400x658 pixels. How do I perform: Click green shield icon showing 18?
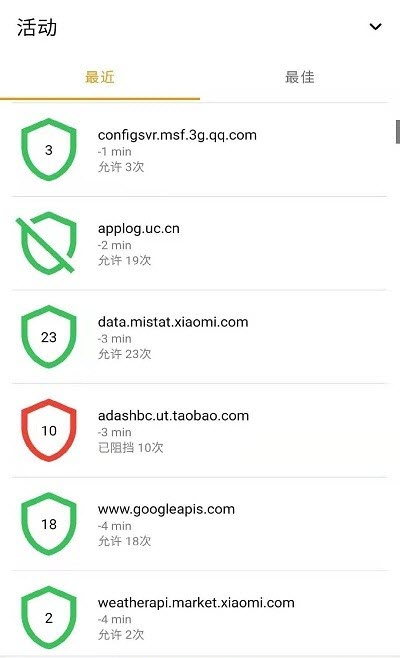(x=49, y=524)
